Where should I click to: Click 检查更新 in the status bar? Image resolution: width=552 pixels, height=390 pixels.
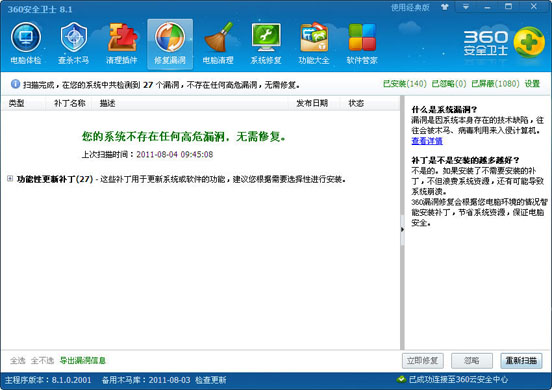pyautogui.click(x=211, y=380)
